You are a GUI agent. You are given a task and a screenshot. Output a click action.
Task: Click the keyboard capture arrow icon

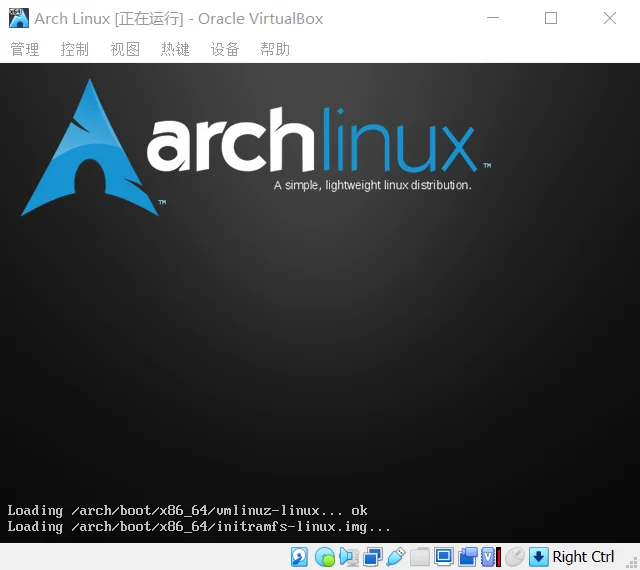click(538, 557)
